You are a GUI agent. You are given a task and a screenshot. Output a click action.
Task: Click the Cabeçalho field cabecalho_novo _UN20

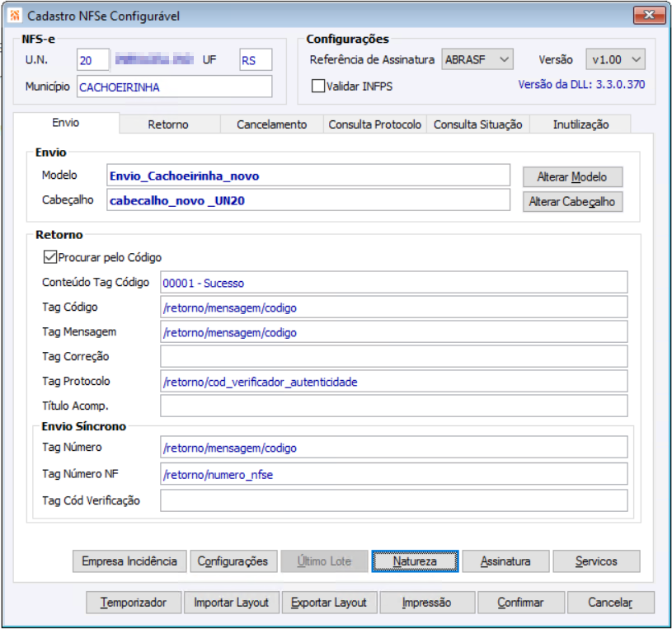click(x=308, y=199)
